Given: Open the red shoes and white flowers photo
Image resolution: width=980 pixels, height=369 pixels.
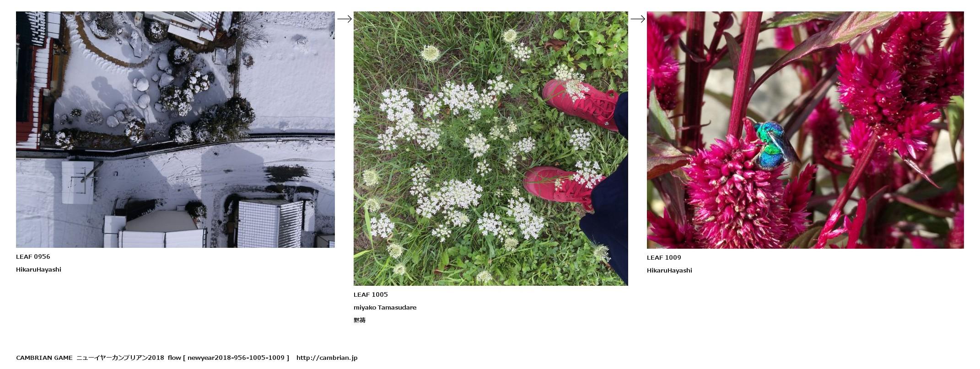Looking at the screenshot, I should pos(490,149).
